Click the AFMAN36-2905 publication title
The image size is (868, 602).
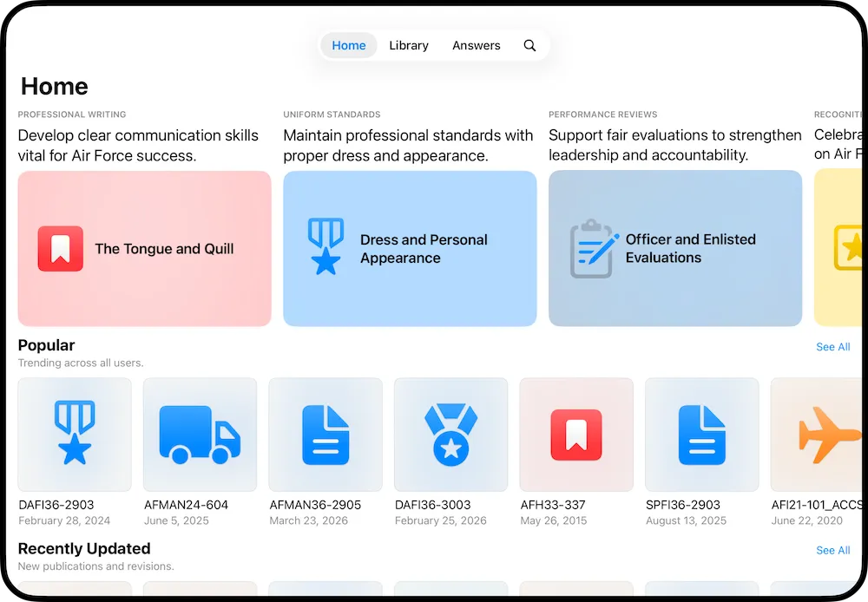coord(315,505)
